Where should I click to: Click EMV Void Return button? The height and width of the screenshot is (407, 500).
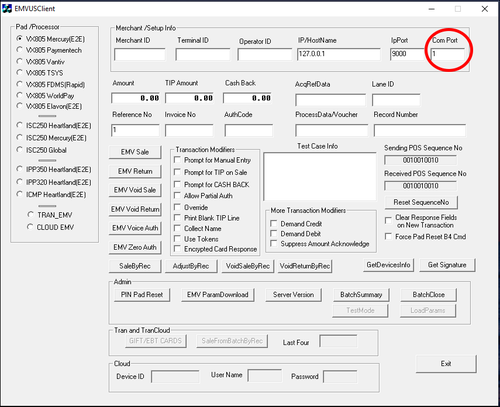(x=135, y=209)
